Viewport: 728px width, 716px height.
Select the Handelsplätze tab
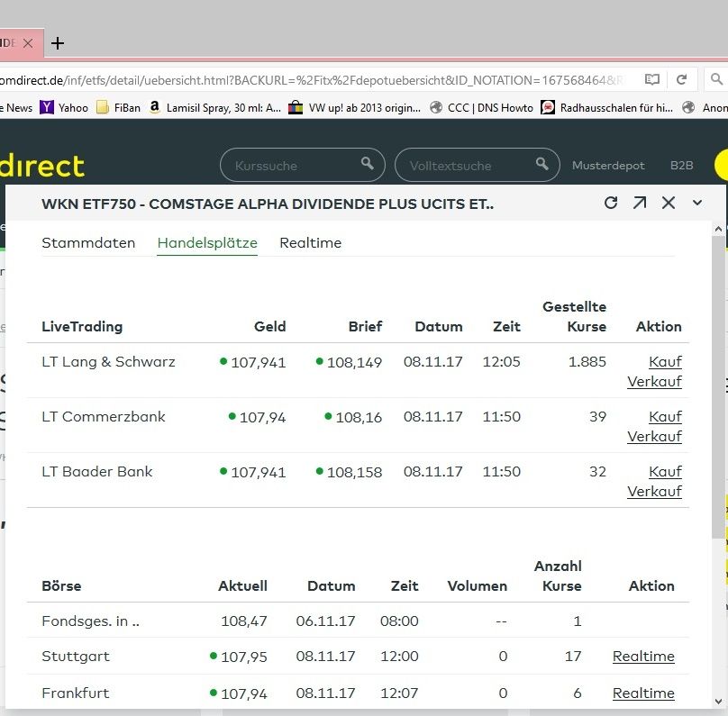207,242
